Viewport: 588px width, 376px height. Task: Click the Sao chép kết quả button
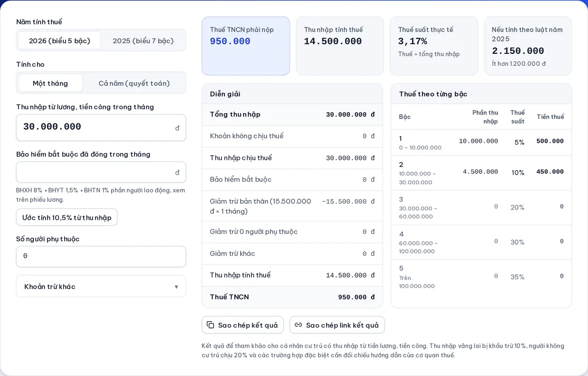pos(243,325)
